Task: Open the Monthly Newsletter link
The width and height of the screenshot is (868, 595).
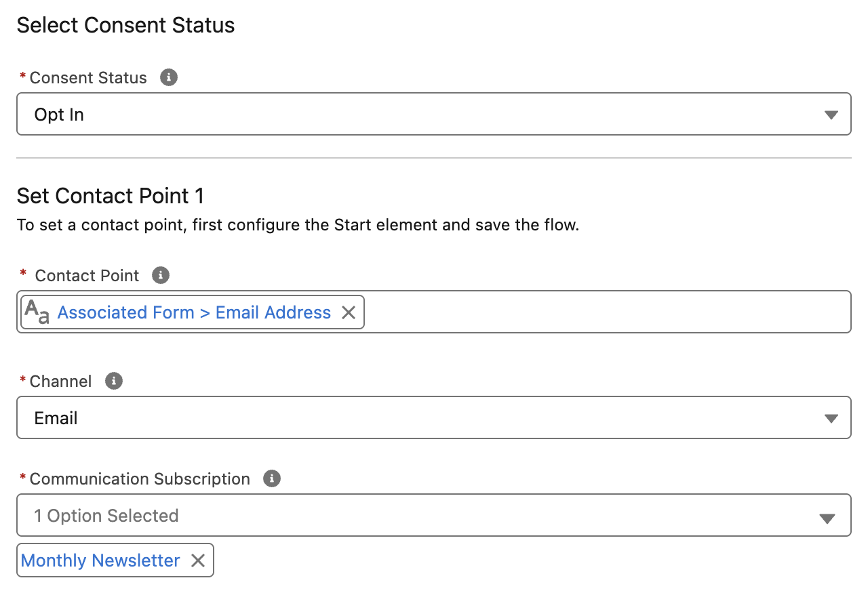Action: point(100,560)
